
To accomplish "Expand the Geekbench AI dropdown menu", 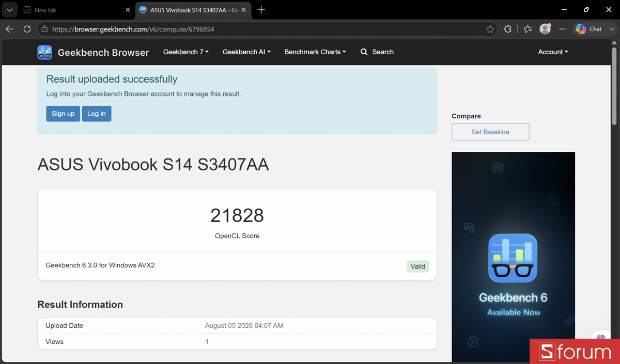I will click(246, 52).
